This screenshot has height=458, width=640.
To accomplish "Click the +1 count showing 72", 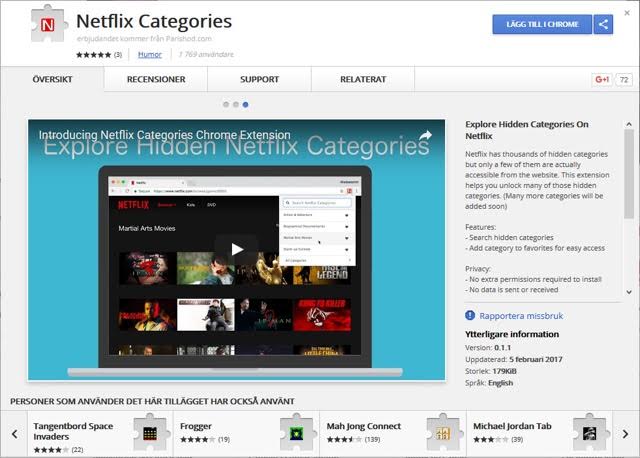I will pyautogui.click(x=624, y=79).
